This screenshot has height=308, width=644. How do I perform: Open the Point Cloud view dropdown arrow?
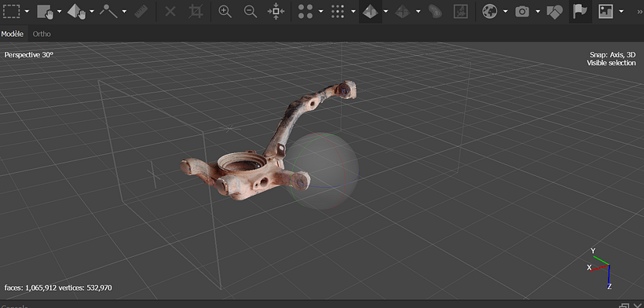[320, 12]
